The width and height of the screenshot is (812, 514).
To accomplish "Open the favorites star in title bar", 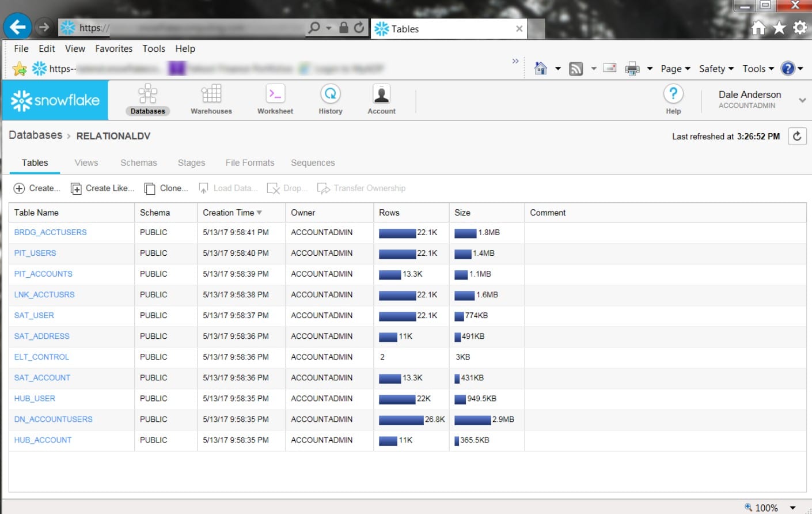I will pyautogui.click(x=779, y=27).
